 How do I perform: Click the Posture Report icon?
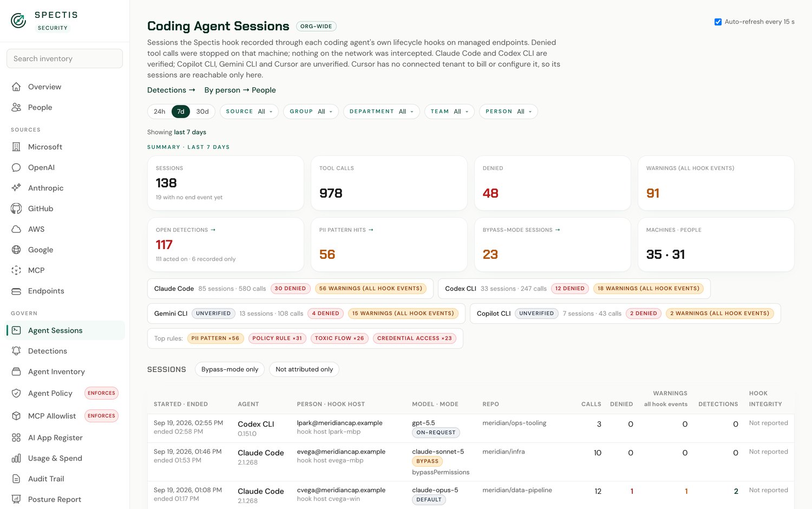click(16, 499)
